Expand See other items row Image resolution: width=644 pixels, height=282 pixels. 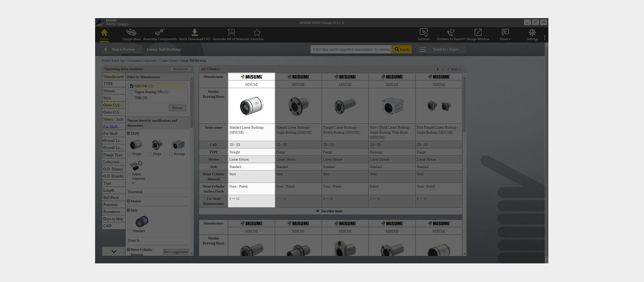[330, 211]
